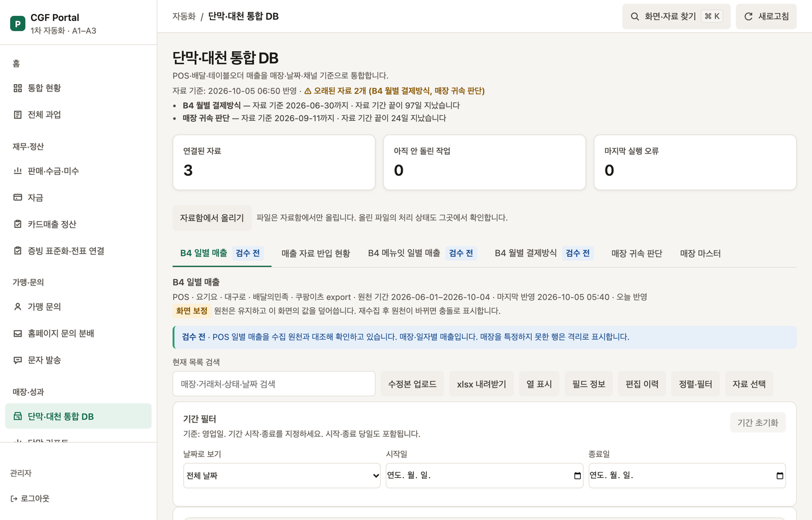Click the 증빙 표준화·전표 연결 icon

[17, 250]
